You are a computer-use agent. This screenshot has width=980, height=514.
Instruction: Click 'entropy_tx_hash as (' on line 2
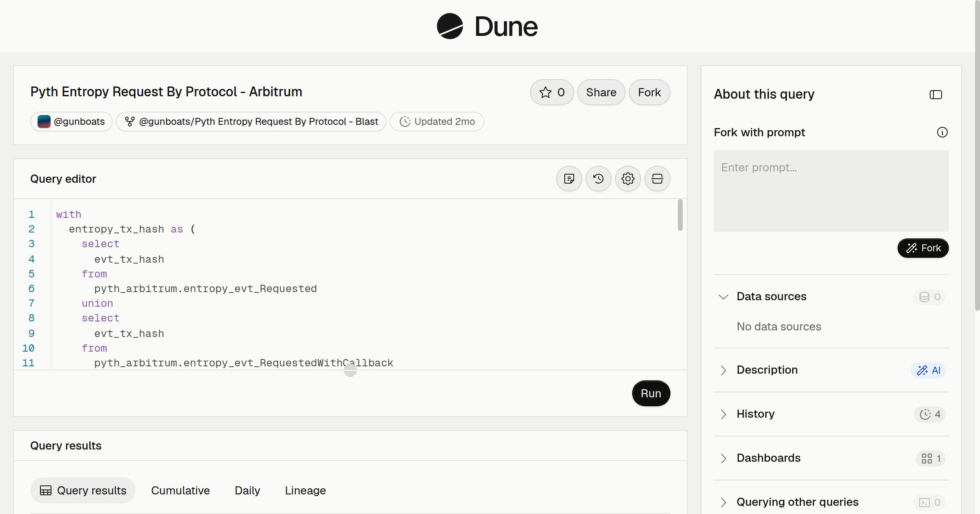click(x=132, y=229)
